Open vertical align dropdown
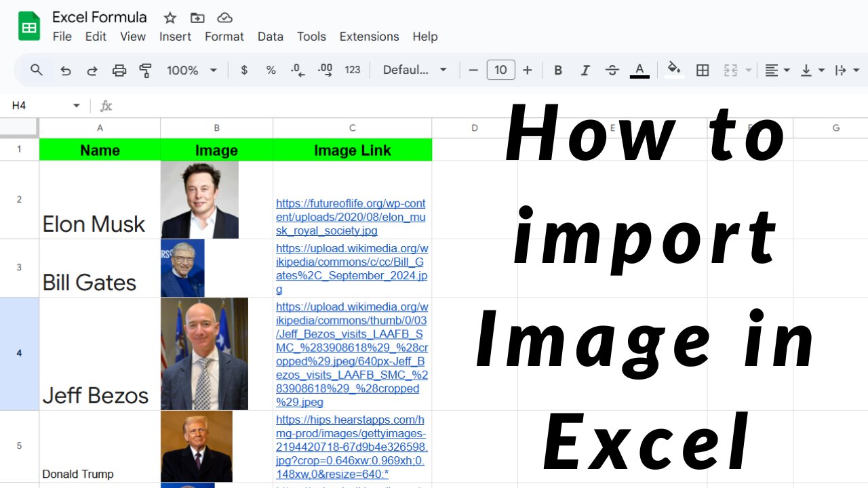Image resolution: width=868 pixels, height=488 pixels. click(812, 70)
